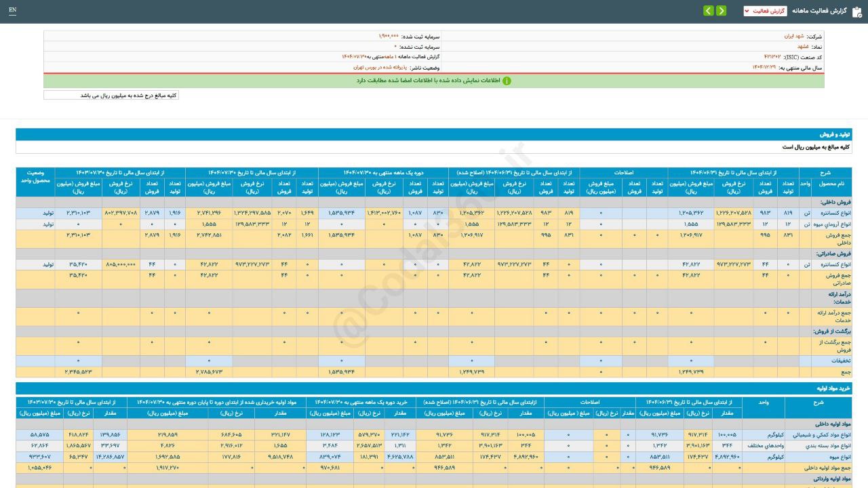868x488 pixels.
Task: Click the کلیه مبالغ درج شده note box
Action: point(111,96)
